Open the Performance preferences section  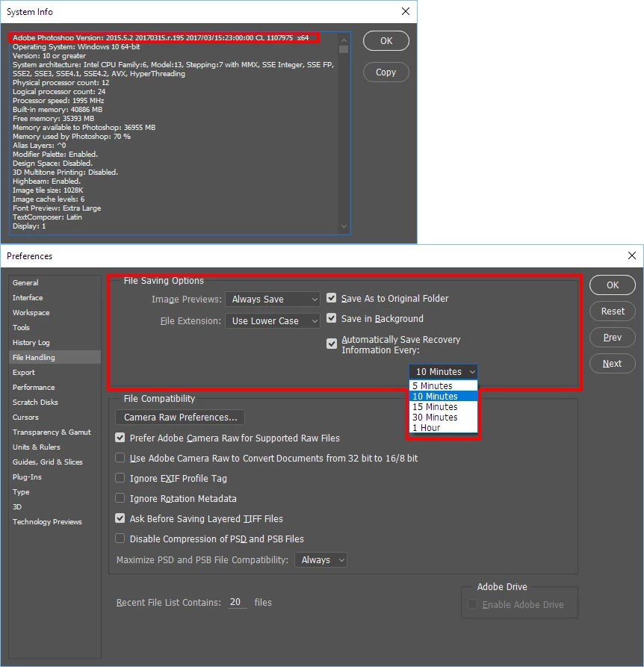coord(55,388)
